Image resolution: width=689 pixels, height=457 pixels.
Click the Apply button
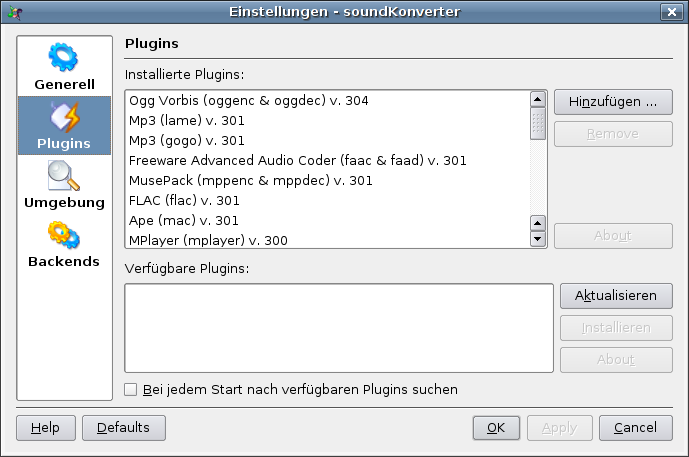(560, 428)
